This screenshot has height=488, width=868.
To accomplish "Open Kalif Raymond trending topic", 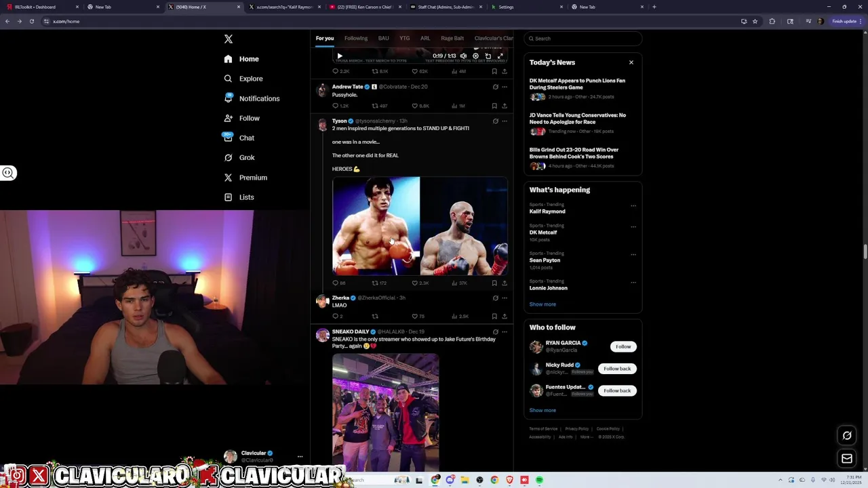I will pos(547,211).
